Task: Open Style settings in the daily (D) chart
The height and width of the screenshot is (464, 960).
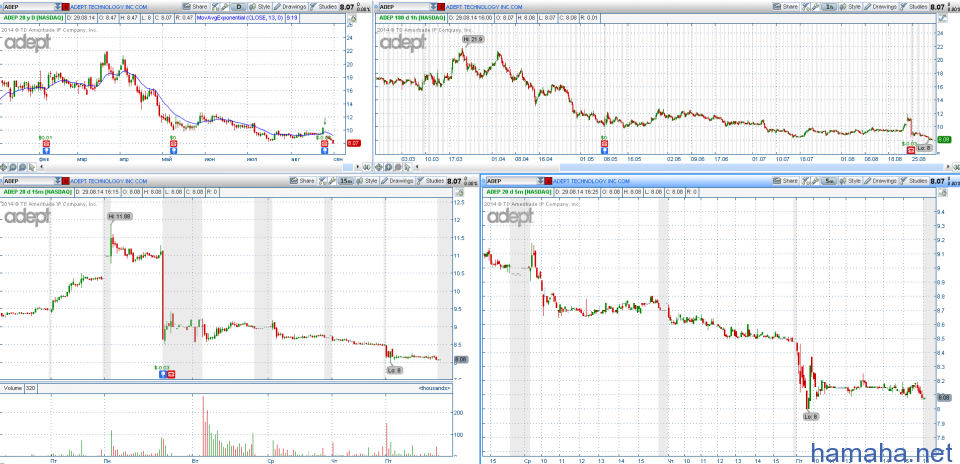Action: pyautogui.click(x=260, y=7)
